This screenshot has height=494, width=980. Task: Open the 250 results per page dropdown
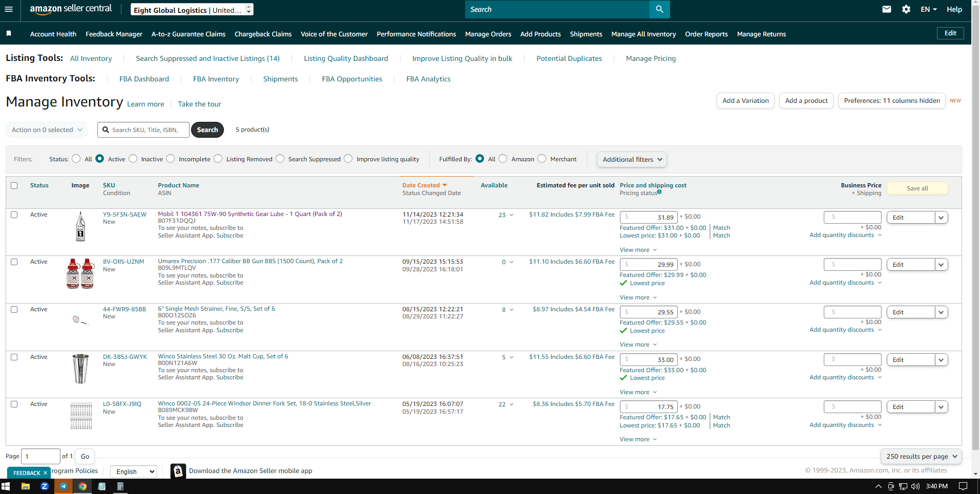(x=921, y=456)
